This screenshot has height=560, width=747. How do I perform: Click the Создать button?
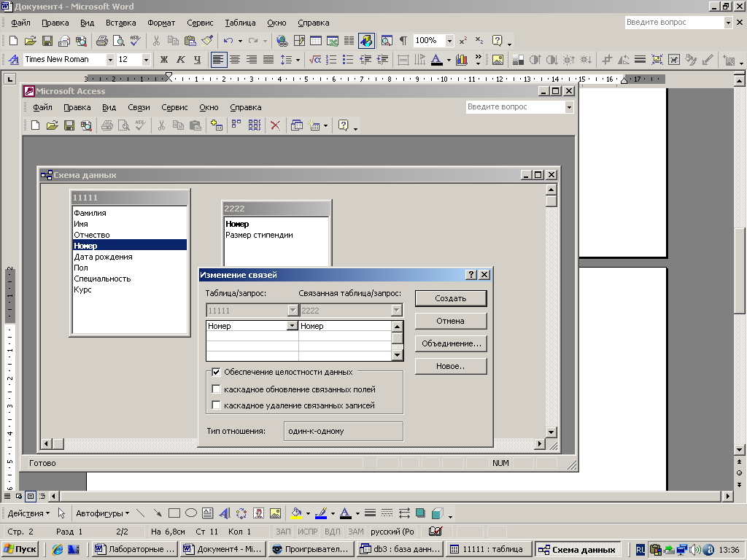(451, 298)
